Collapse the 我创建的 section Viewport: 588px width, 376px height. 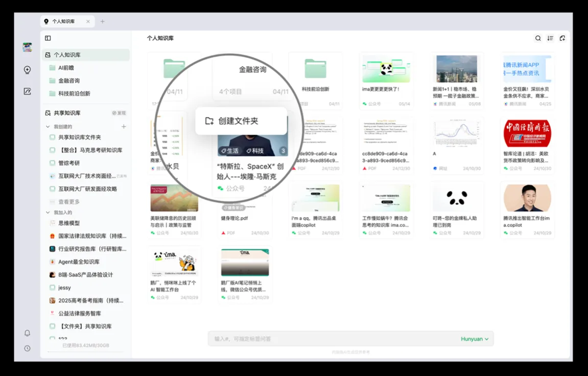click(x=48, y=127)
